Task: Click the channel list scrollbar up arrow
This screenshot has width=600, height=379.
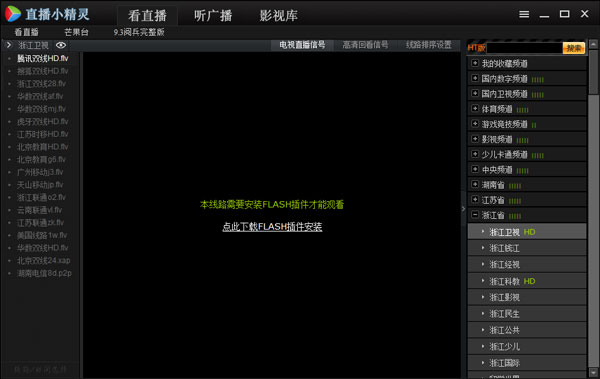Action: 593,44
